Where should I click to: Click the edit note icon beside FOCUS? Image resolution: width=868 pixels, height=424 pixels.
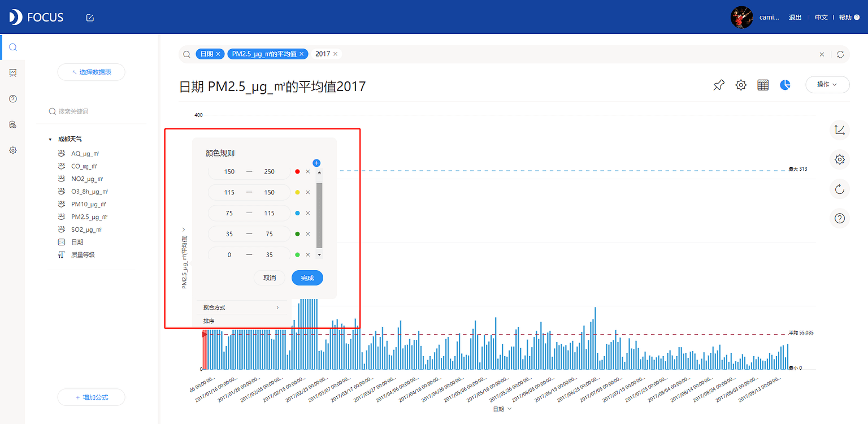[90, 18]
